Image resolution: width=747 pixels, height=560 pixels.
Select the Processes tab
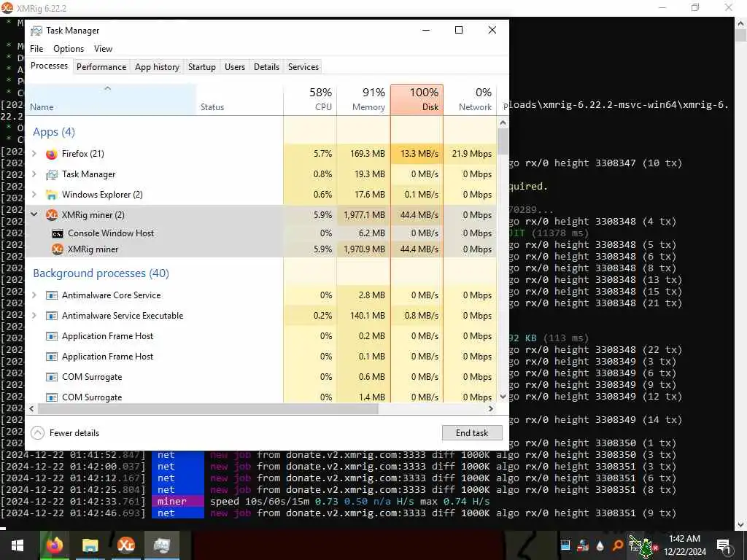(x=49, y=66)
